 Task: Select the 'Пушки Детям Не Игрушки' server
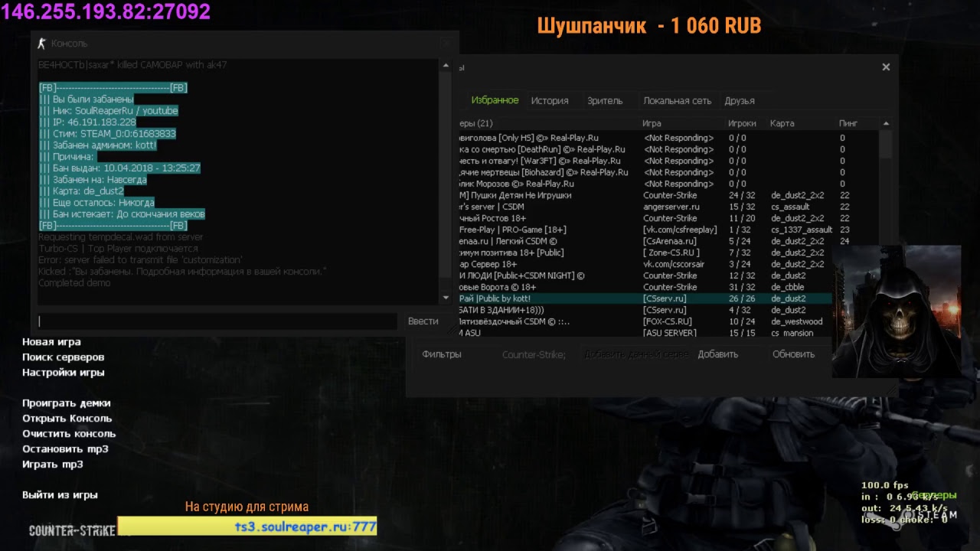pyautogui.click(x=668, y=195)
